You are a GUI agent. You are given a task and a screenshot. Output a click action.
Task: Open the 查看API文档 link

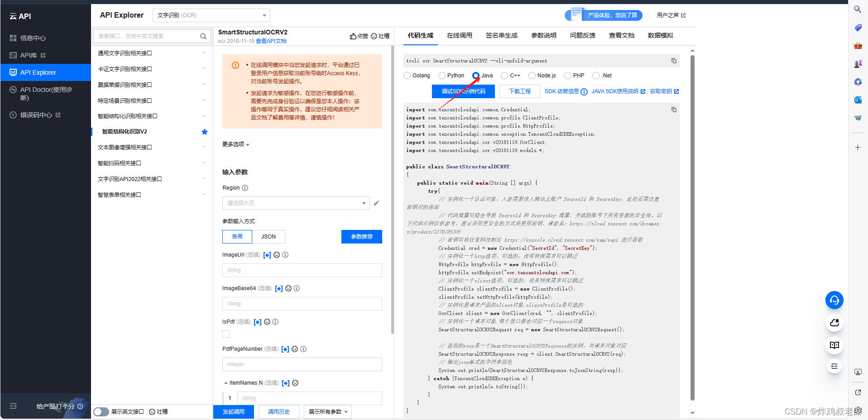click(271, 41)
